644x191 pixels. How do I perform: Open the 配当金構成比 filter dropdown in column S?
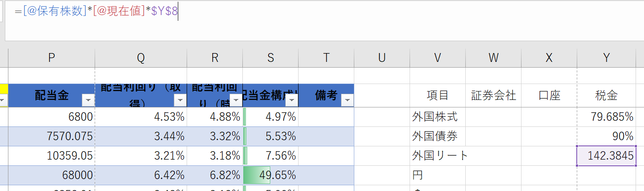(291, 101)
